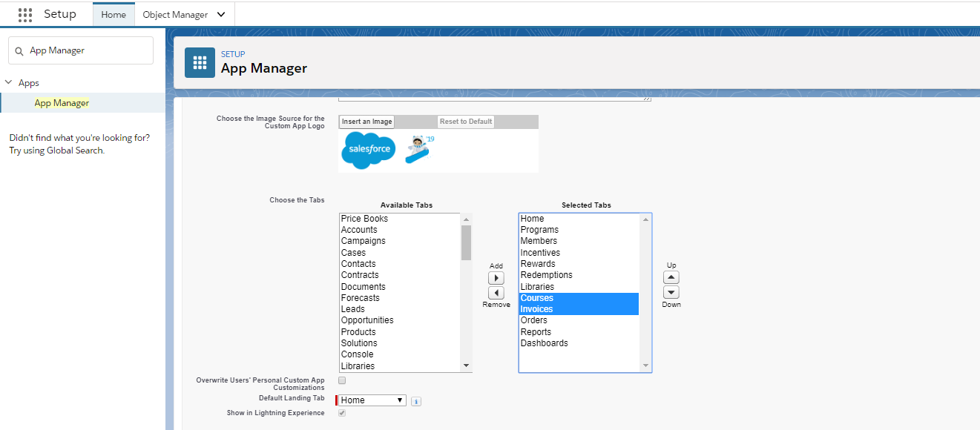This screenshot has height=430, width=980.
Task: Select the Astro '19 logo image
Action: (x=420, y=149)
